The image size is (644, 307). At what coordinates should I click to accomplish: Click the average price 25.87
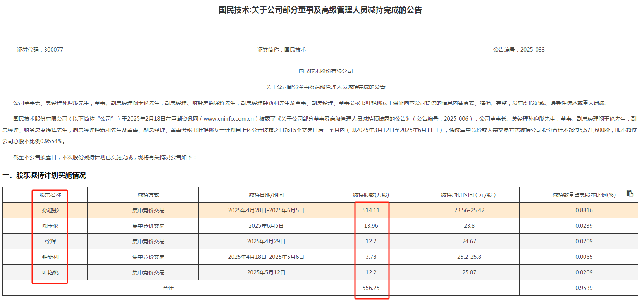469,272
